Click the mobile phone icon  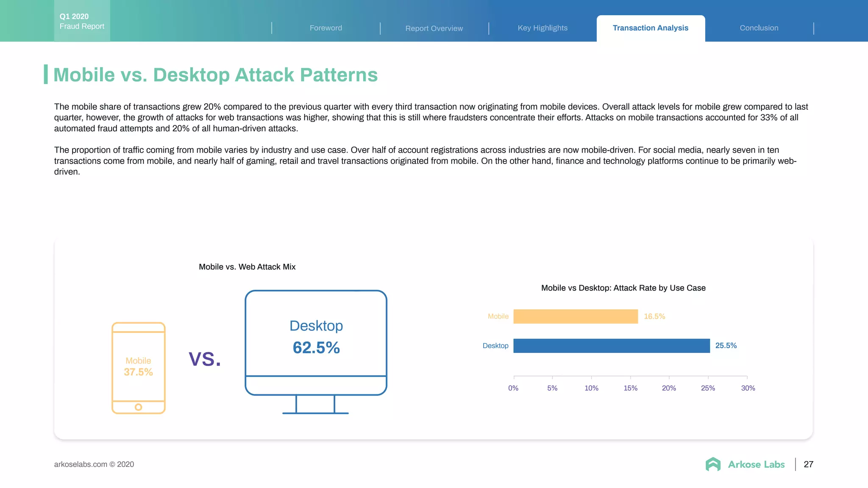[139, 368]
